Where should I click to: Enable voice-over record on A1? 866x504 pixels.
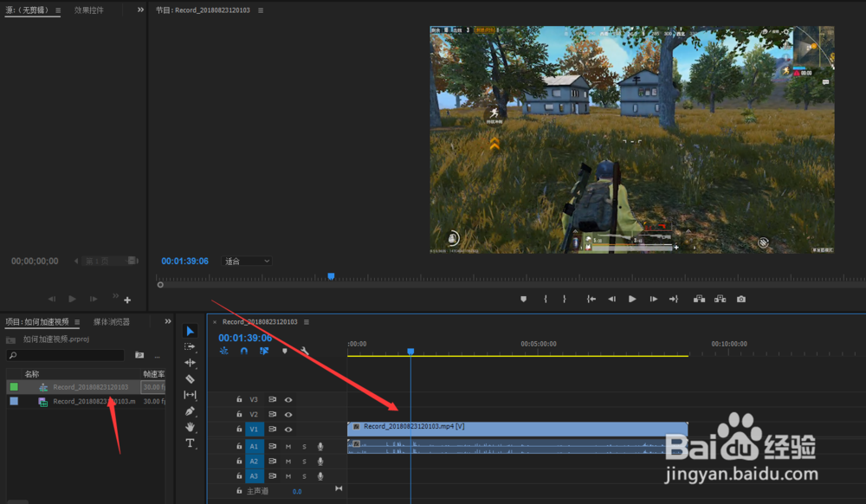[320, 447]
